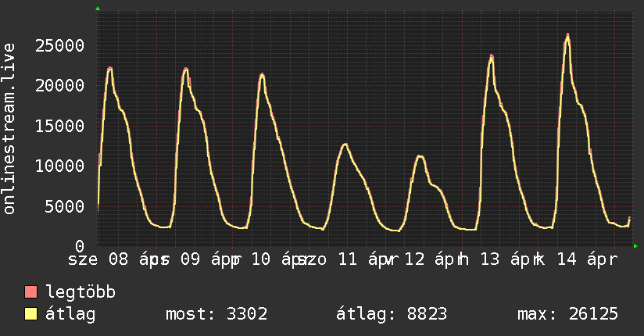Image resolution: width=644 pixels, height=336 pixels.
Task: Click the 25000 y-axis label
Action: coord(59,45)
